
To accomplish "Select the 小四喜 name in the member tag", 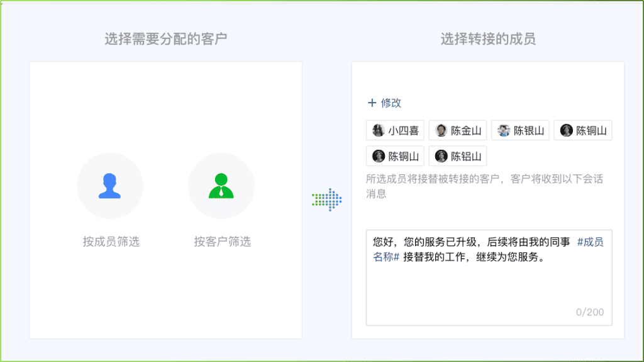I will pos(403,131).
